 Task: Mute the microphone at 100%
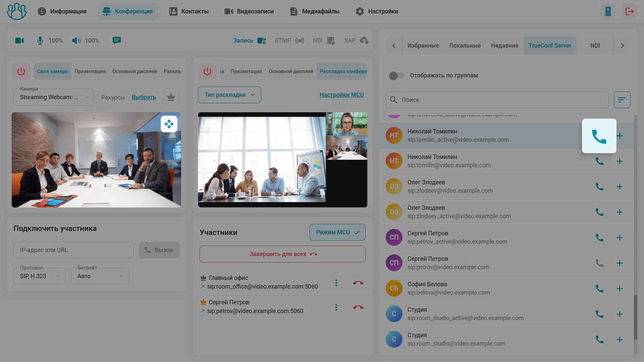coord(40,41)
